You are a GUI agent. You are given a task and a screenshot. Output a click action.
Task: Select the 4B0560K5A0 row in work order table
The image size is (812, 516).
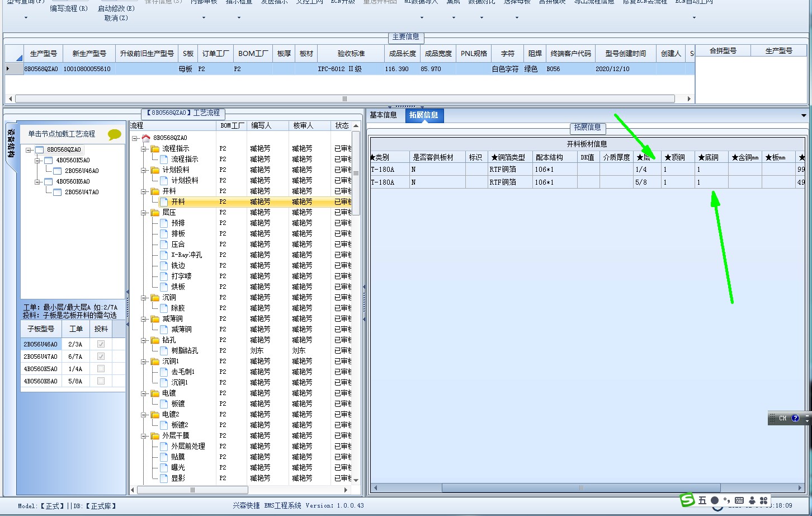[73, 369]
